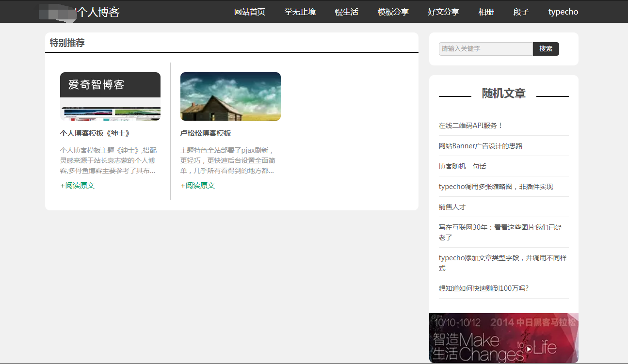Open the 好文分享 menu item

pos(443,12)
